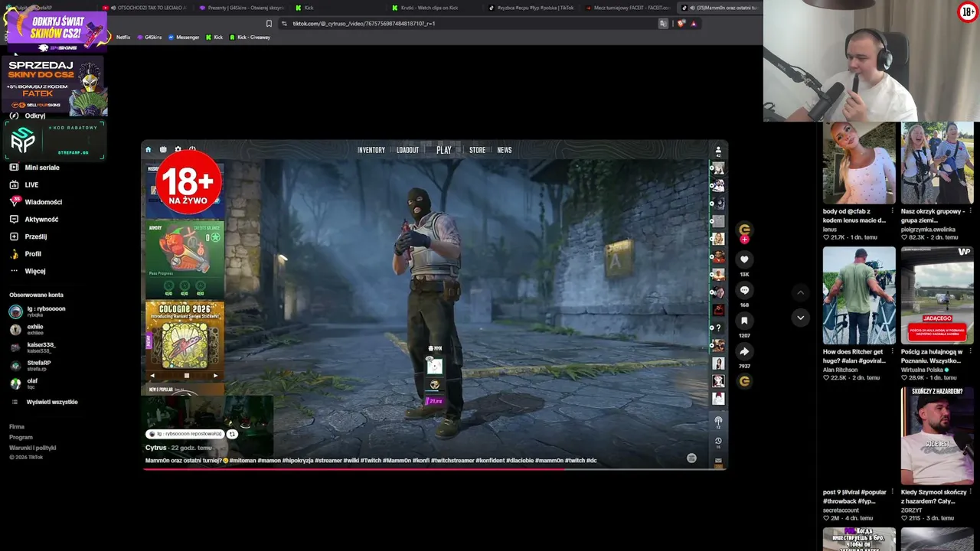This screenshot has width=980, height=551.
Task: Go to the next video with the down chevron
Action: coord(800,318)
